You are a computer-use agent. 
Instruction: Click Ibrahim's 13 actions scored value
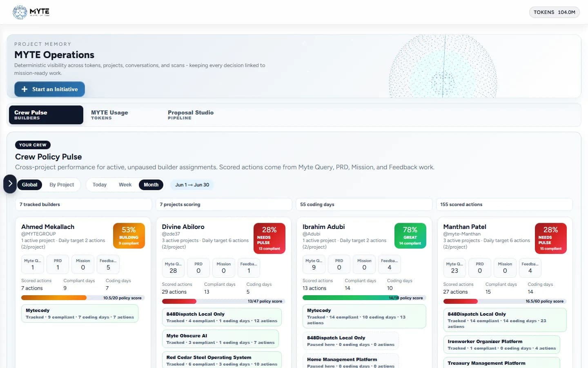[314, 288]
